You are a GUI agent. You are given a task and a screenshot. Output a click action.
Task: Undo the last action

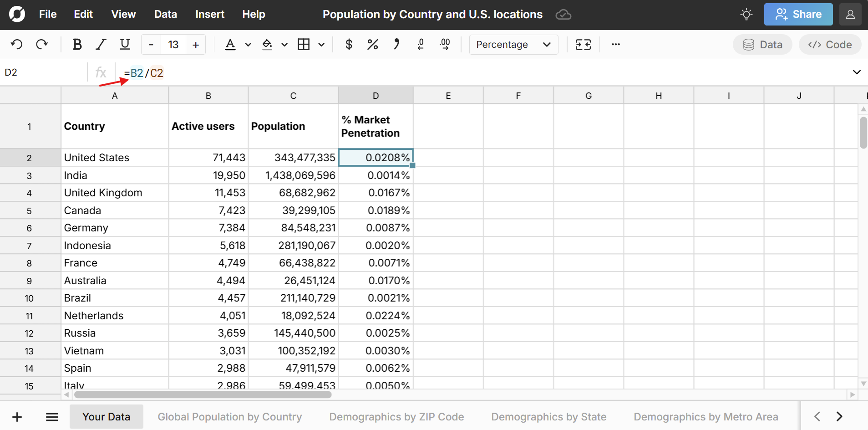(x=16, y=44)
